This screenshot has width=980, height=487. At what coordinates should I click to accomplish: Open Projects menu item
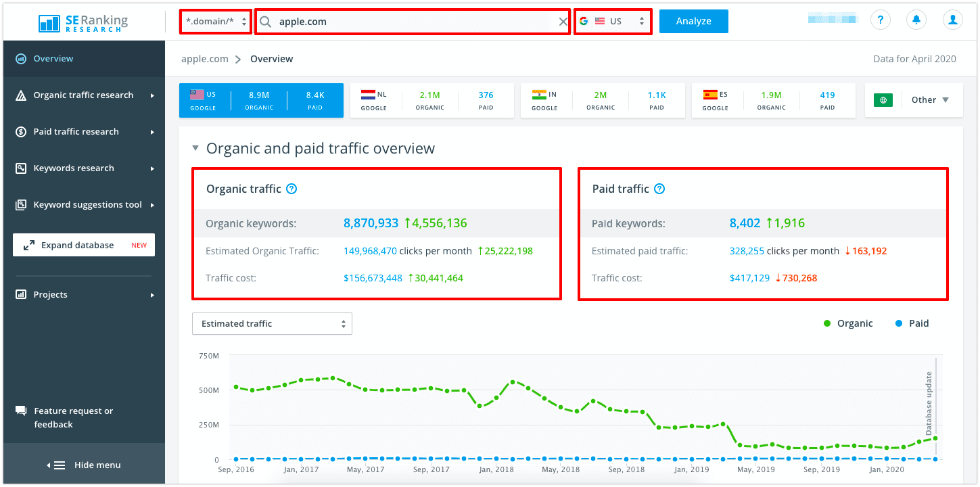click(x=84, y=295)
